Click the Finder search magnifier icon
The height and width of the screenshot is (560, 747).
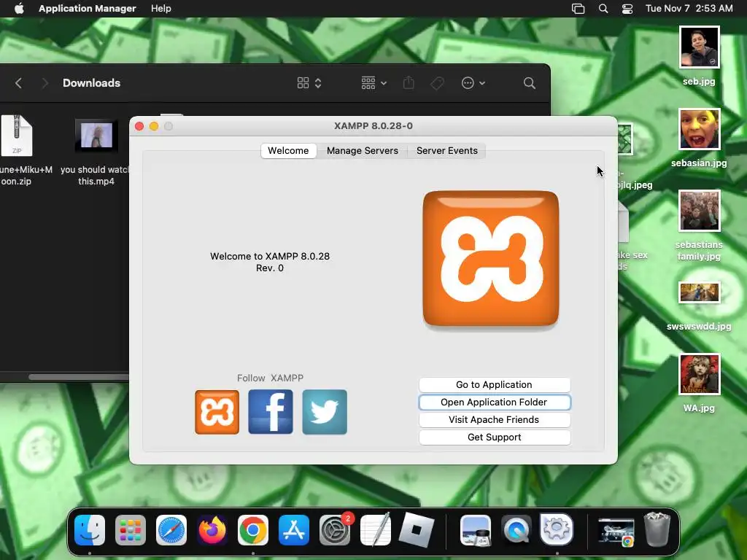(x=530, y=83)
